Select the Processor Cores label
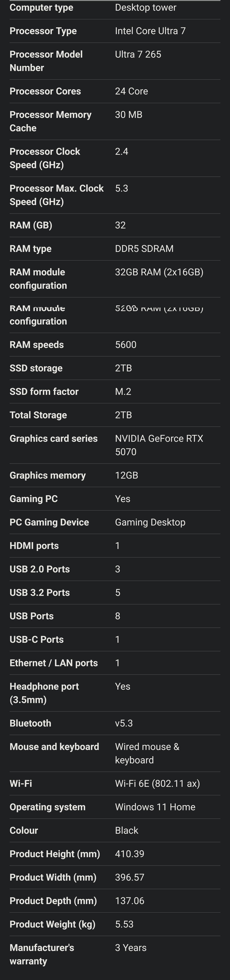This screenshot has width=230, height=980. click(x=45, y=91)
